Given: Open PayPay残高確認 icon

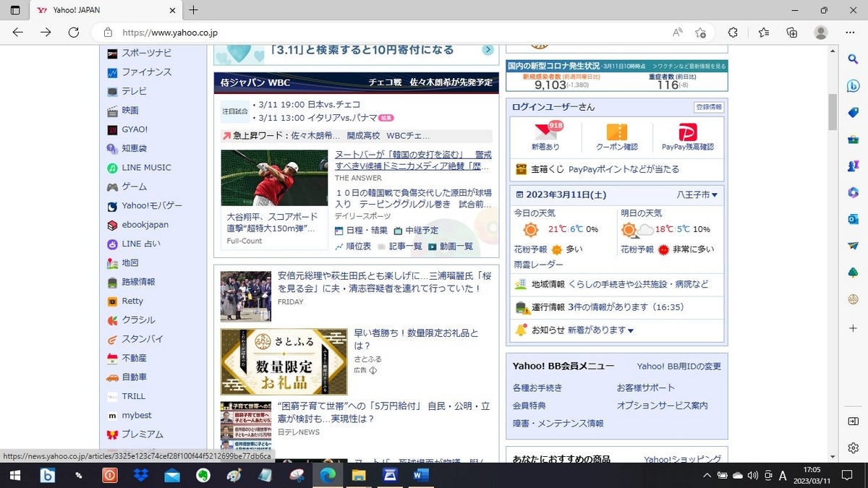Looking at the screenshot, I should [x=688, y=134].
